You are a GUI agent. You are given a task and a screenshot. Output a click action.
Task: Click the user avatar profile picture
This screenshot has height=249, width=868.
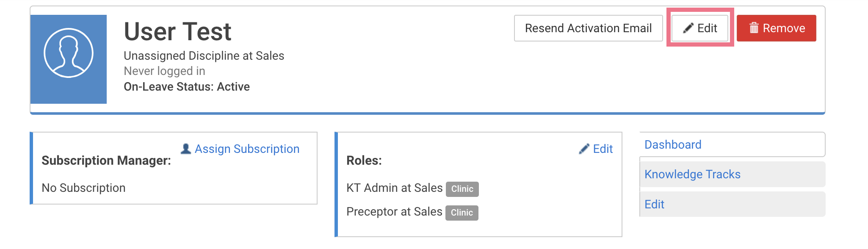pos(69,59)
